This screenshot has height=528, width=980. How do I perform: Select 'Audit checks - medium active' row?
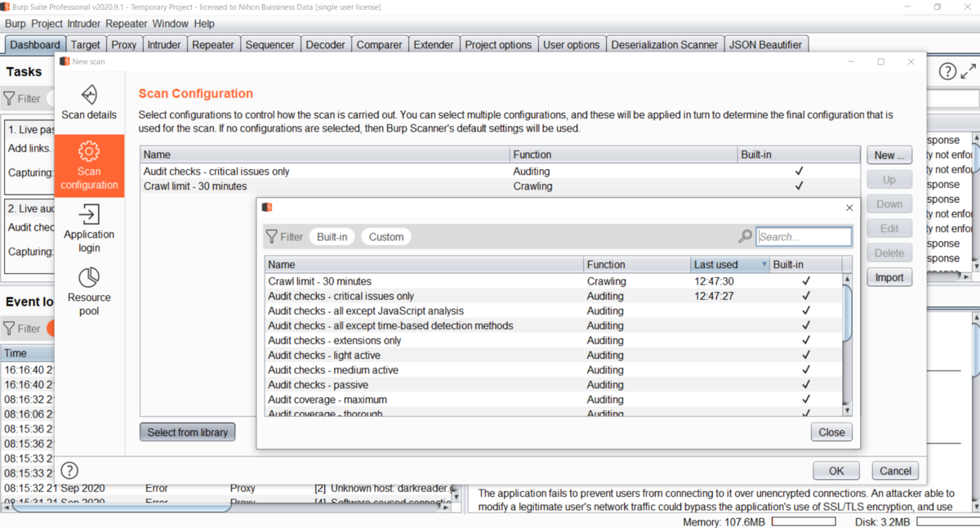pyautogui.click(x=553, y=370)
